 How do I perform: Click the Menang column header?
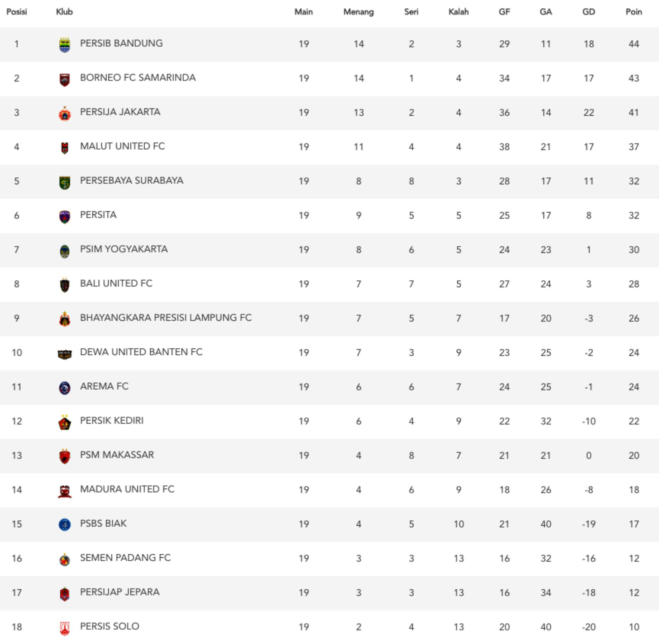(358, 12)
